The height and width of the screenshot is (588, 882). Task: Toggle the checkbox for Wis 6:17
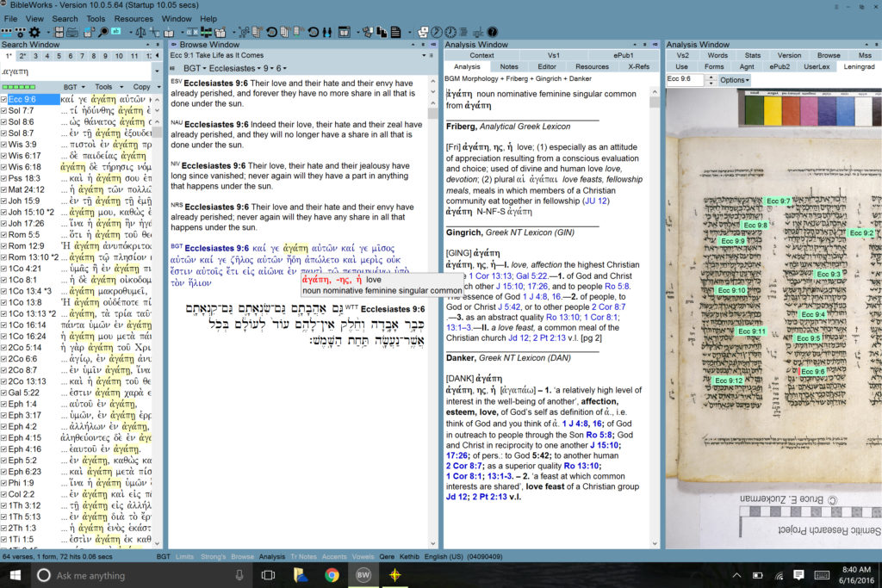click(x=4, y=156)
